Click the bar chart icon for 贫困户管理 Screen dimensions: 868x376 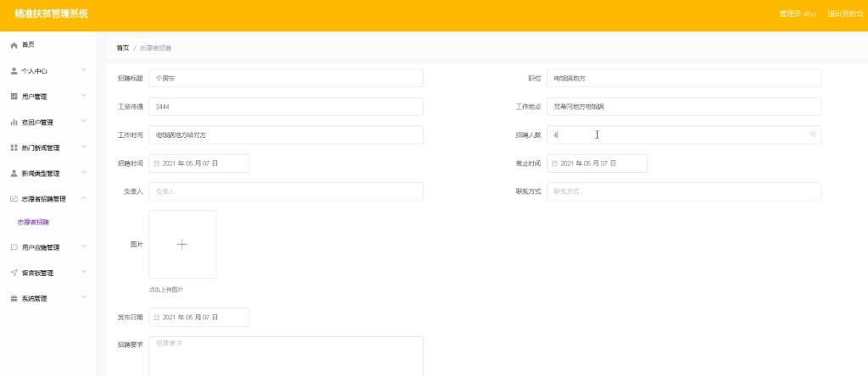[14, 122]
